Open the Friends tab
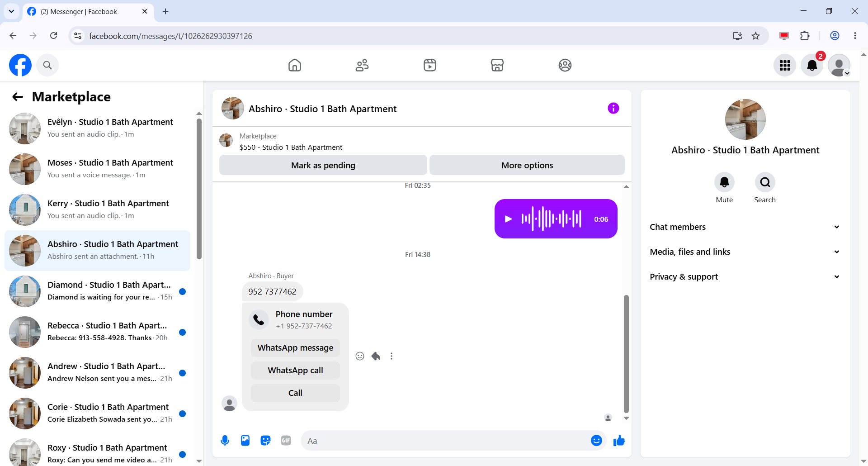The image size is (868, 466). click(x=362, y=65)
